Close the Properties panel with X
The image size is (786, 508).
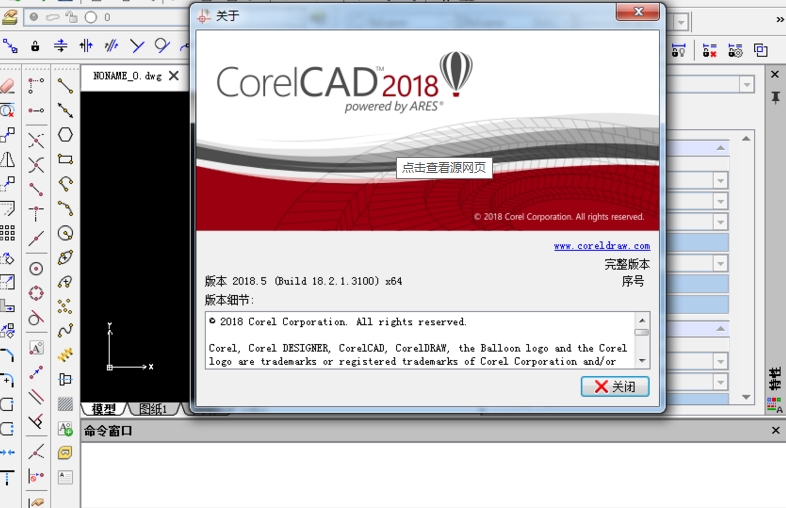point(775,74)
